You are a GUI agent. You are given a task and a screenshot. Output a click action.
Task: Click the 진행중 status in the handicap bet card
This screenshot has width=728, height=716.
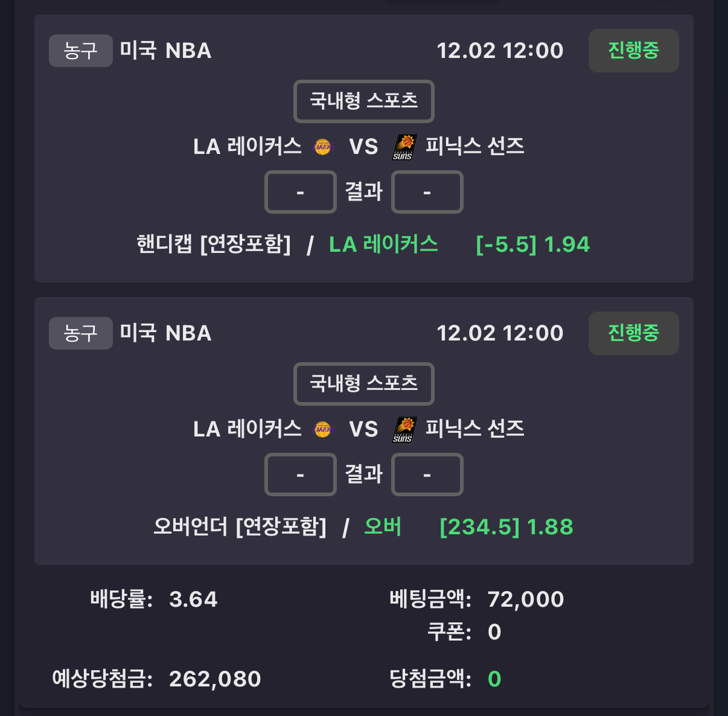633,51
